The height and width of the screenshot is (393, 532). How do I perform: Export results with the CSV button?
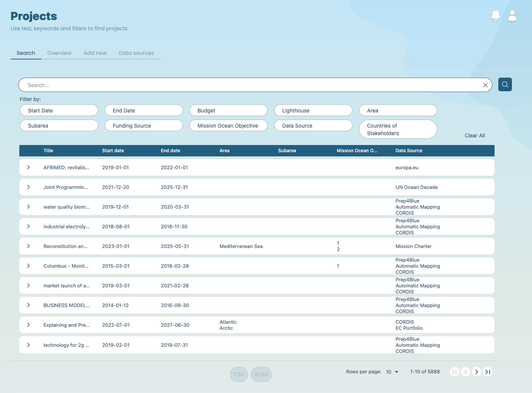(x=239, y=374)
